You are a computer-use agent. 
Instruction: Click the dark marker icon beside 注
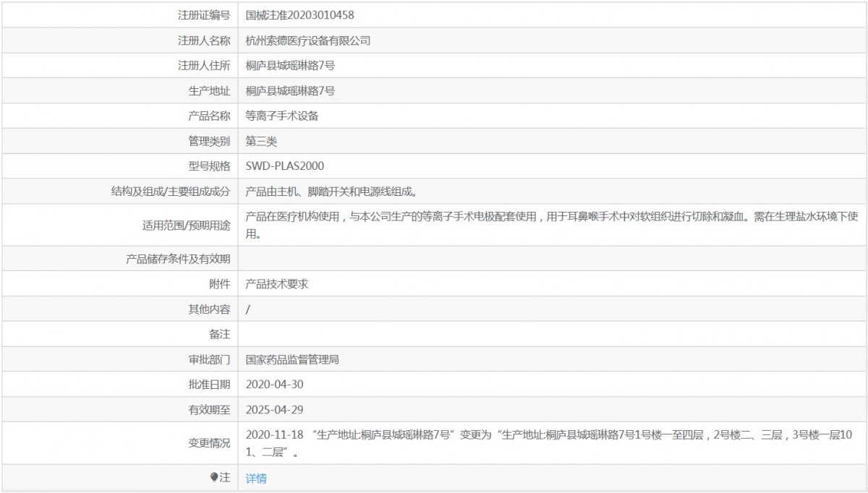213,477
